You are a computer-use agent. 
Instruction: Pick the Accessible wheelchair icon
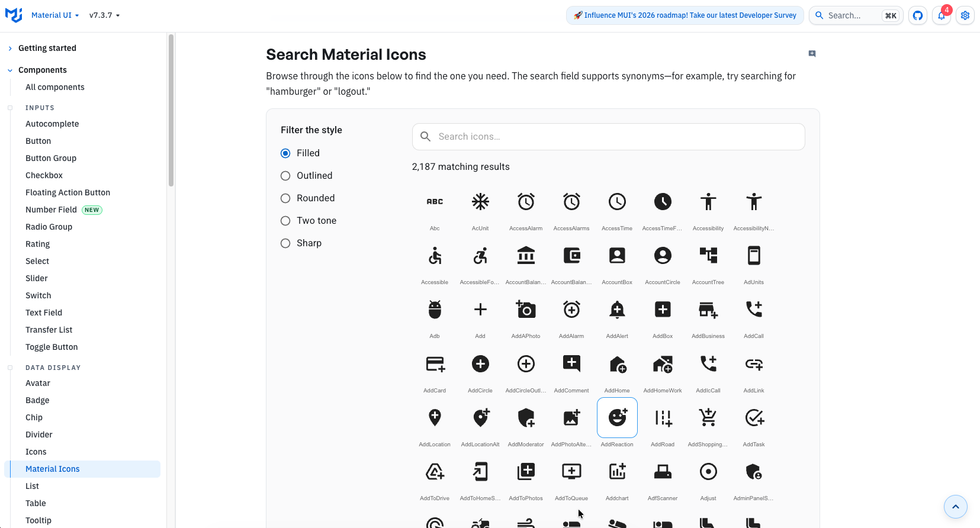435,256
